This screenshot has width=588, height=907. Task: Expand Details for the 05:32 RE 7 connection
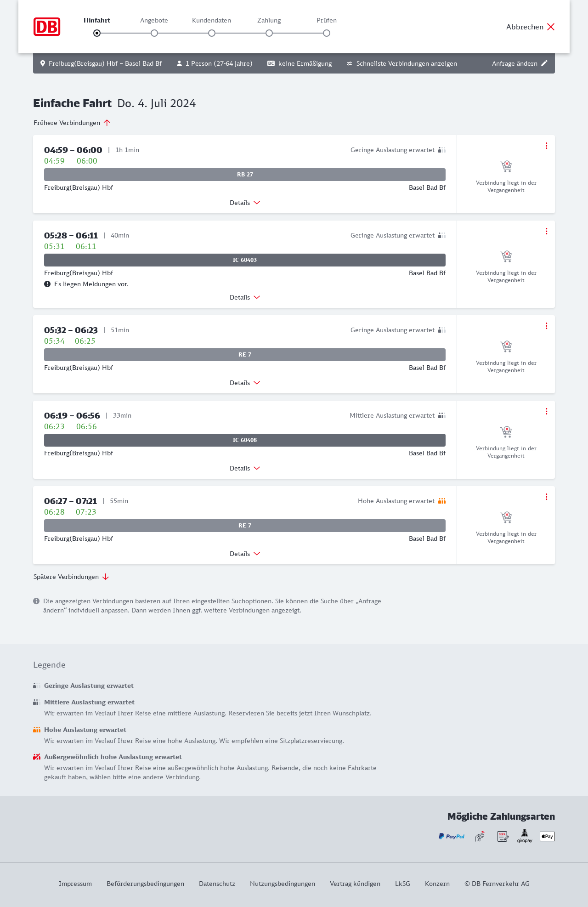click(x=245, y=383)
